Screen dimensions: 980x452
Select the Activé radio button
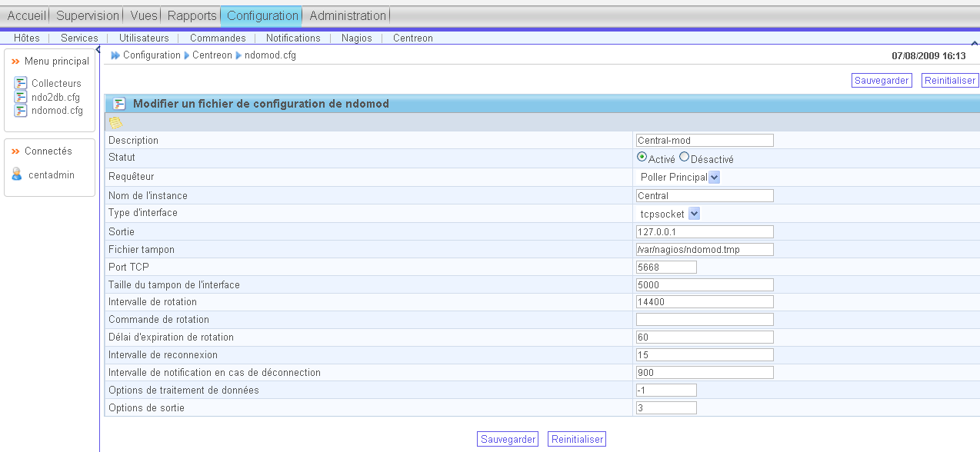[642, 157]
